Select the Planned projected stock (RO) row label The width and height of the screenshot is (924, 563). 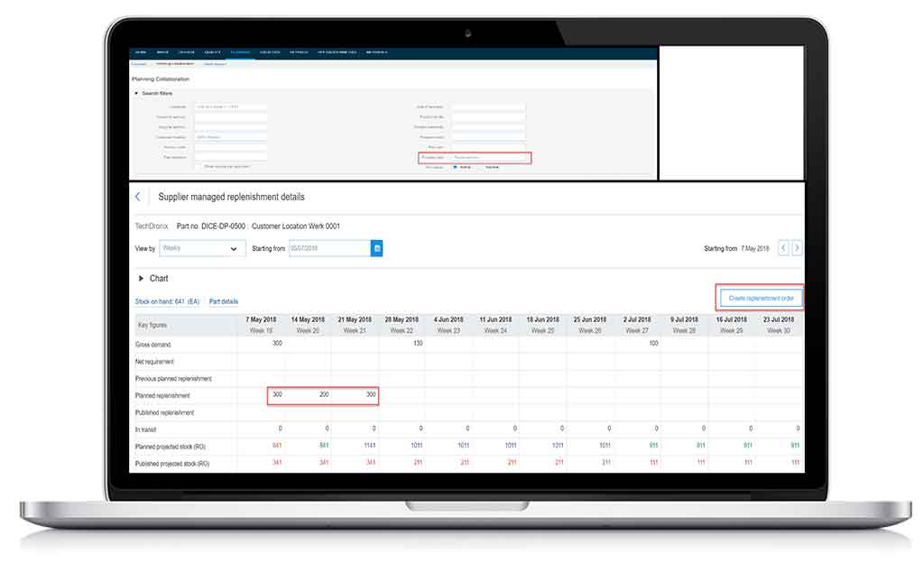click(171, 447)
